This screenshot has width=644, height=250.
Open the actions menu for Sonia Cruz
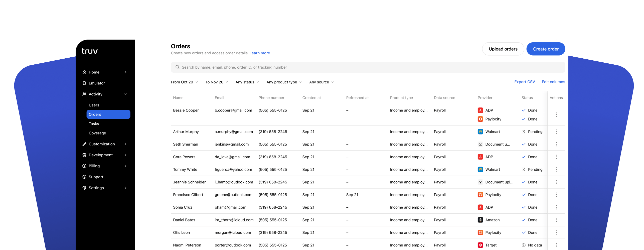556,207
